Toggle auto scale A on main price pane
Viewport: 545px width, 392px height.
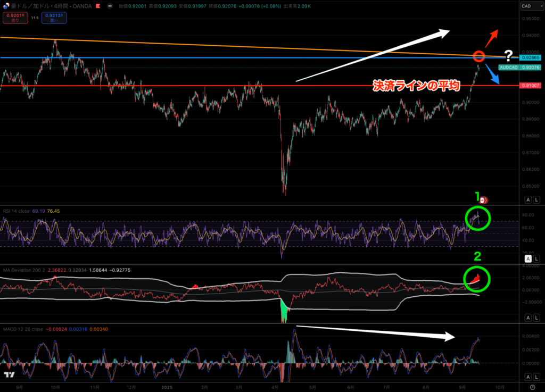527,199
